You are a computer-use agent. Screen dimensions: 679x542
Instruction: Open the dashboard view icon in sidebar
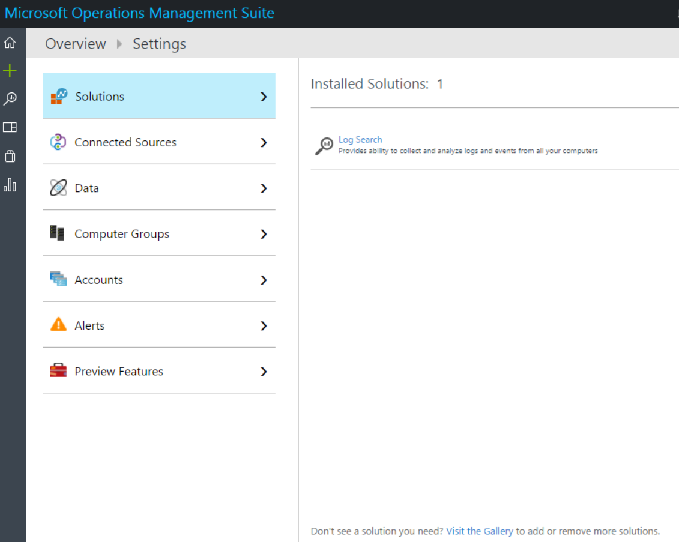pos(10,127)
